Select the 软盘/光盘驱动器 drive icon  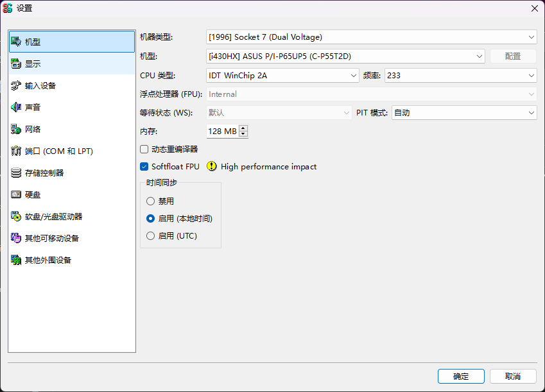[x=16, y=216]
